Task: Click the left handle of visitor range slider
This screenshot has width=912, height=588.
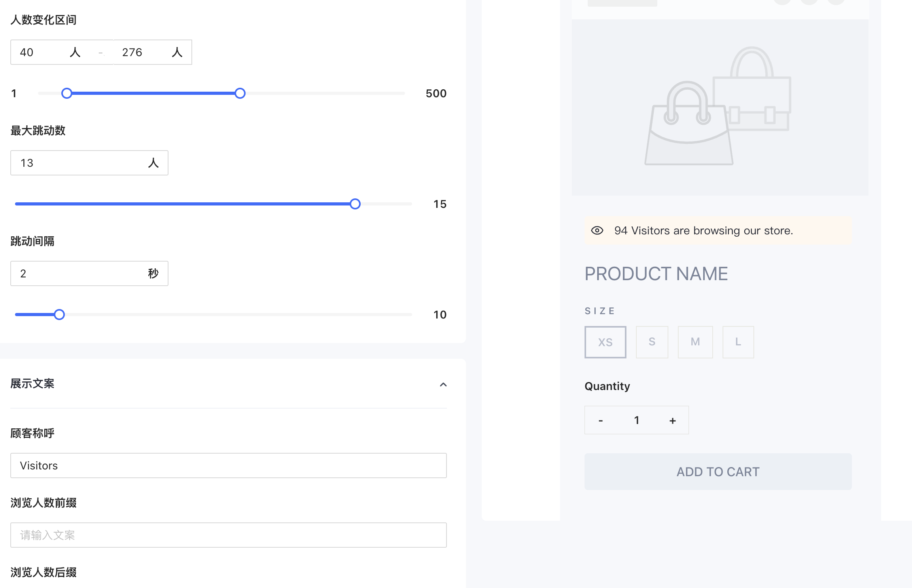Action: tap(67, 93)
